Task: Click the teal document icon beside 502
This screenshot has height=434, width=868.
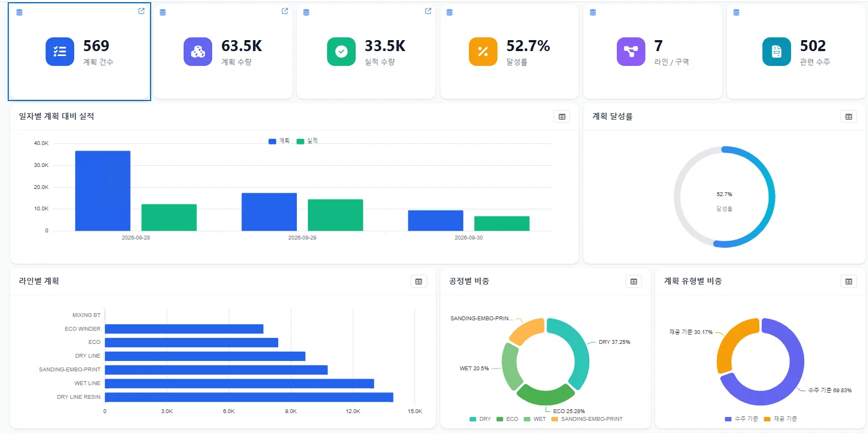Action: pyautogui.click(x=777, y=52)
